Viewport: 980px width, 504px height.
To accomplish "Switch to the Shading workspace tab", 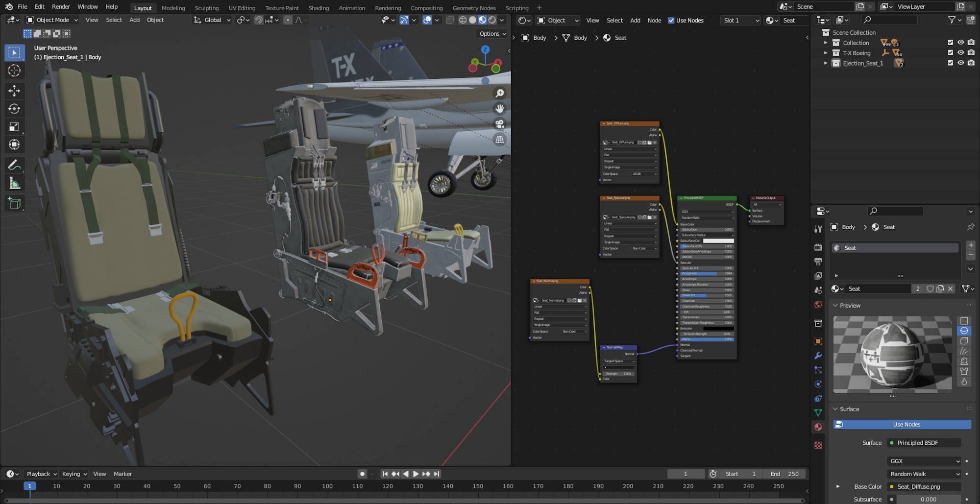I will pos(318,8).
